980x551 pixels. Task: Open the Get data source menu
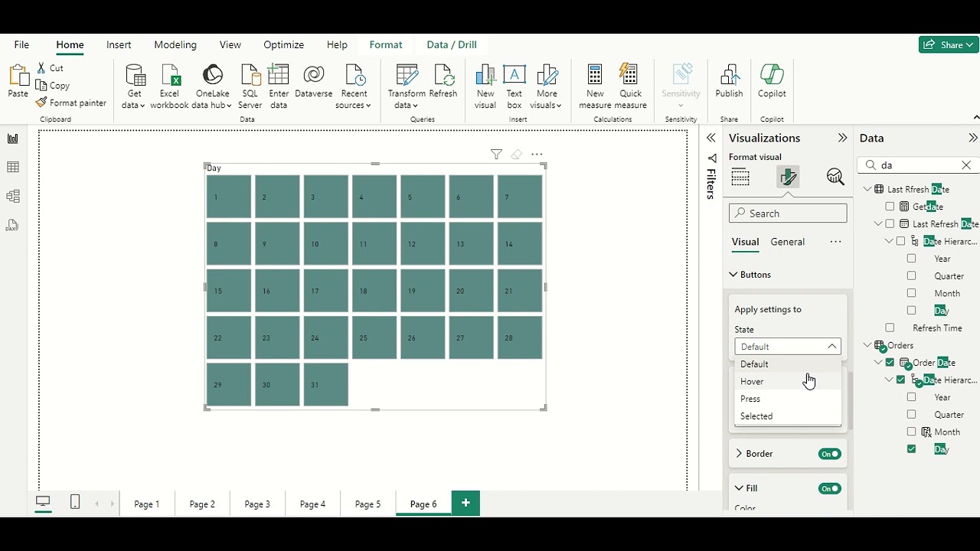point(135,86)
